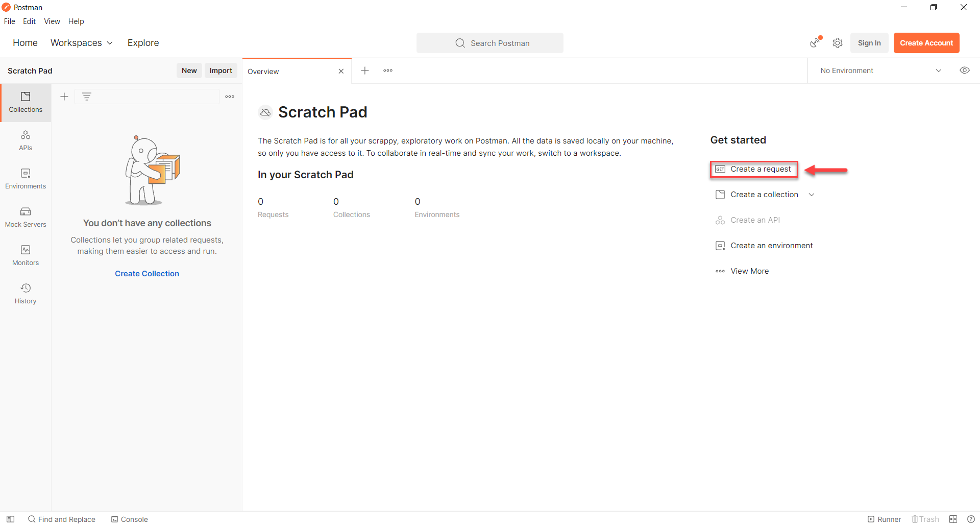Click the Search Postman field
Viewport: 980px width, 526px height.
coord(490,43)
